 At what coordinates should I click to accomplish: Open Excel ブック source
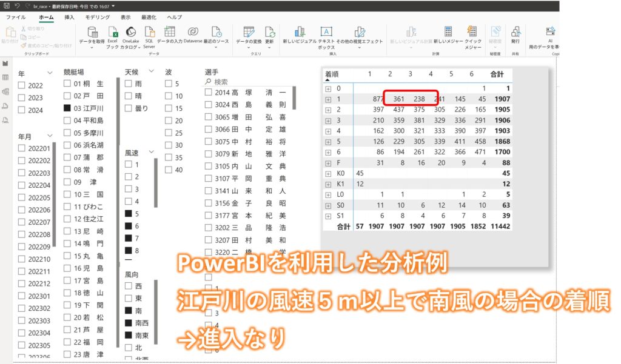(112, 38)
